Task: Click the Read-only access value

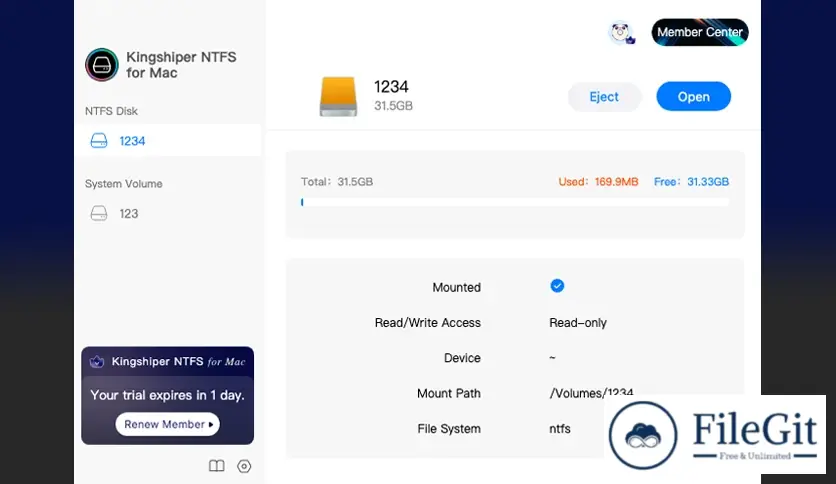Action: [578, 323]
